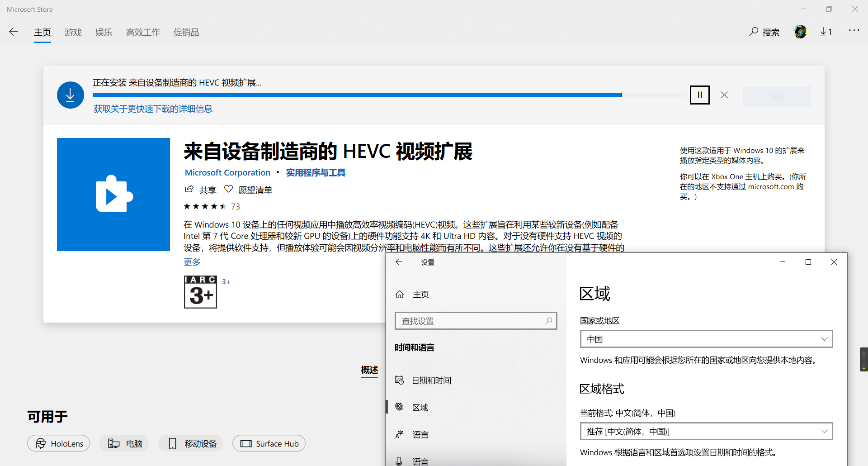Viewport: 868px width, 466px height.
Task: Click the blue download status icon
Action: coord(71,95)
